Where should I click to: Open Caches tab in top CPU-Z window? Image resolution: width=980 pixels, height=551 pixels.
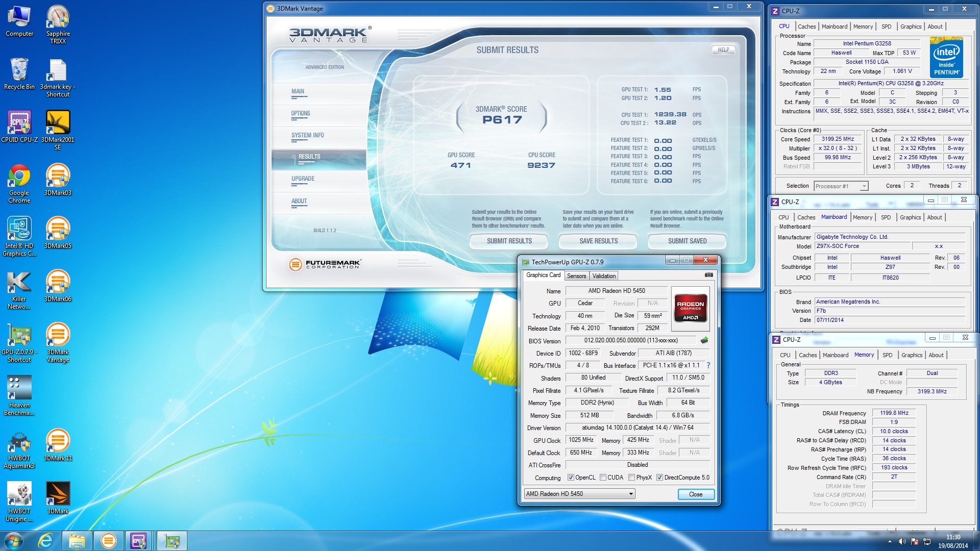pos(806,27)
